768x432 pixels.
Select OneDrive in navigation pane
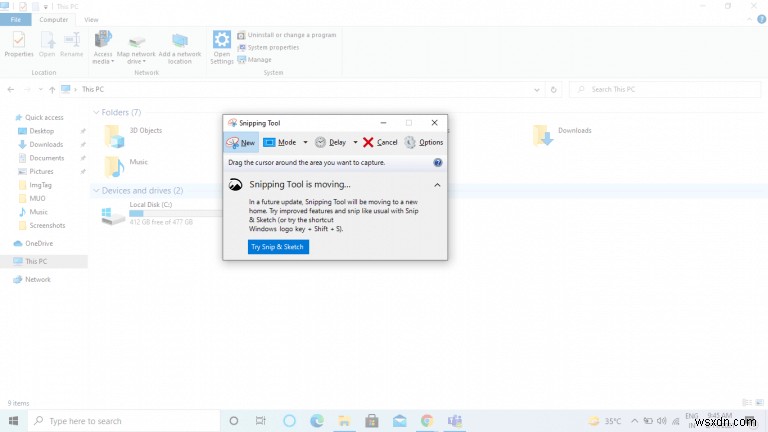tap(33, 243)
